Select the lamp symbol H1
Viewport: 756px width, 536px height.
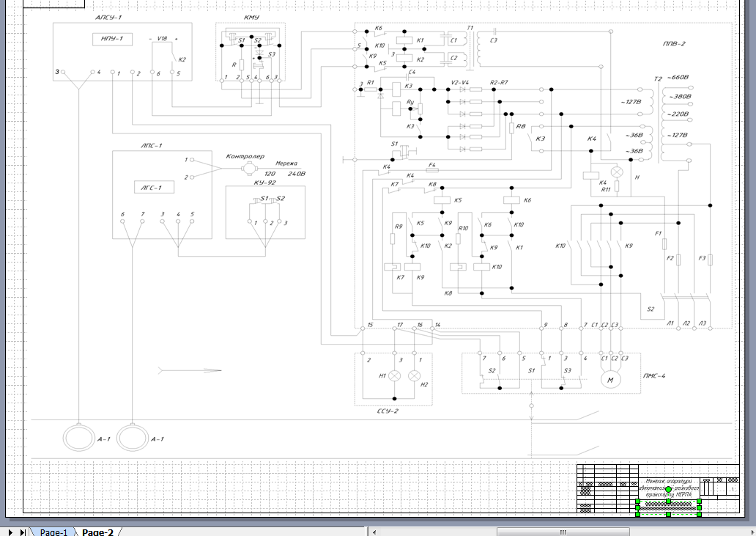tap(394, 376)
